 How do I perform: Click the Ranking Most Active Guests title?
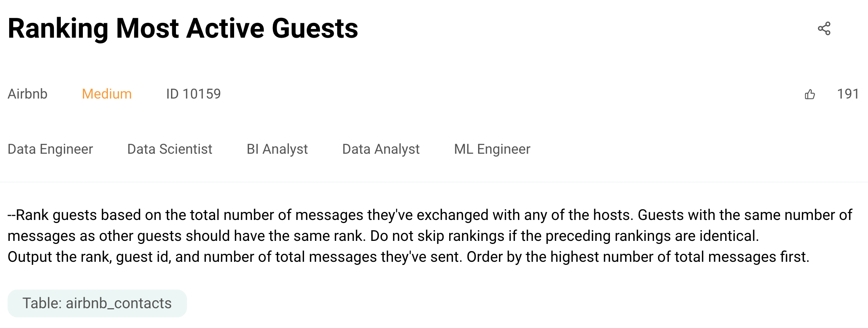click(183, 29)
